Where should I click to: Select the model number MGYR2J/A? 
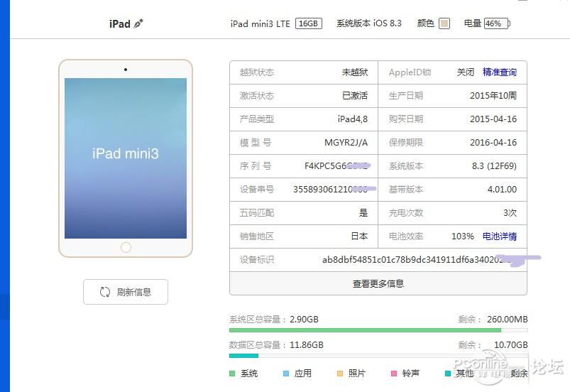pyautogui.click(x=346, y=143)
